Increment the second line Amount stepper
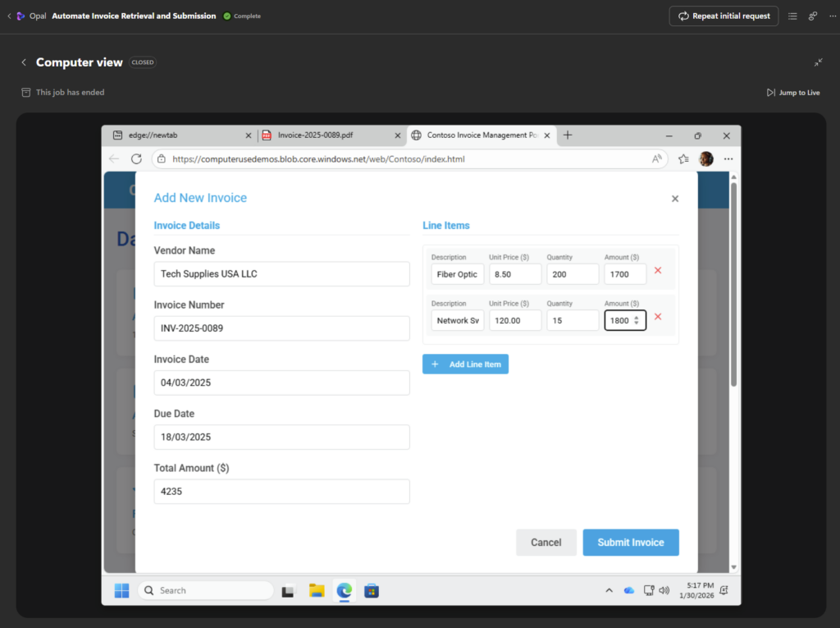840x628 pixels. click(x=637, y=318)
